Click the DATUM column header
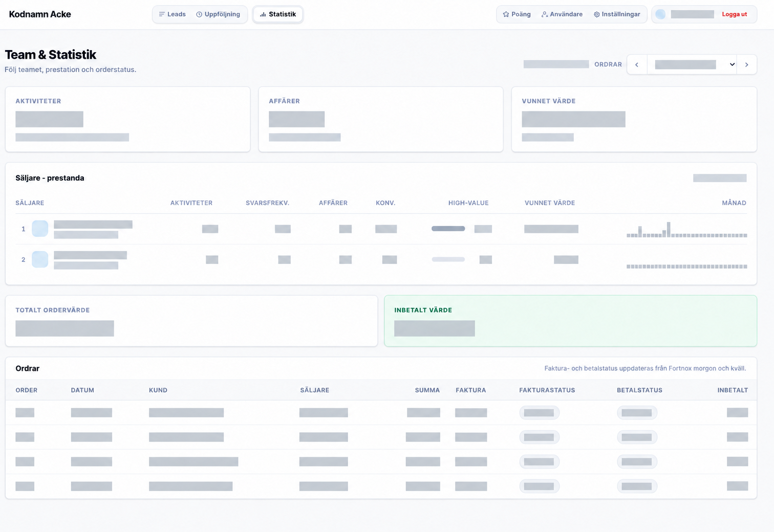The width and height of the screenshot is (774, 532). tap(82, 390)
